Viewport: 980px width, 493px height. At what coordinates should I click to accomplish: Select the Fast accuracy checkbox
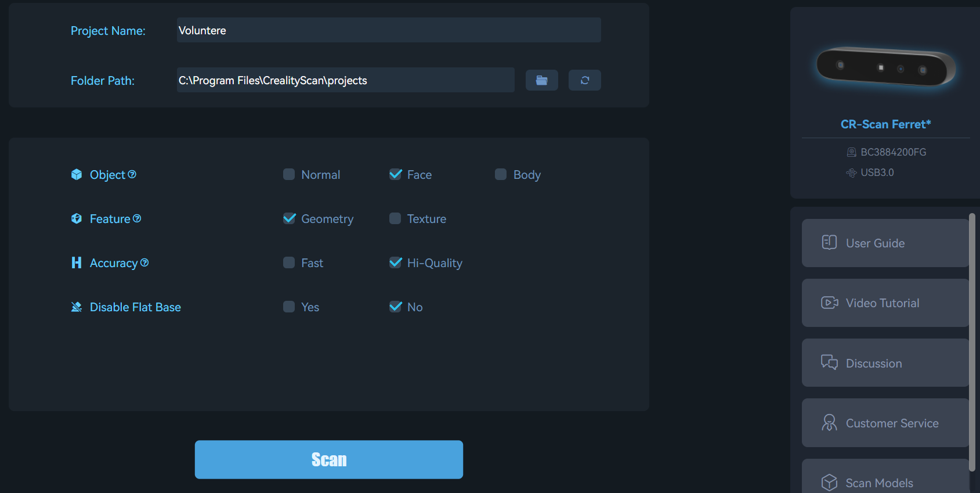coord(289,262)
